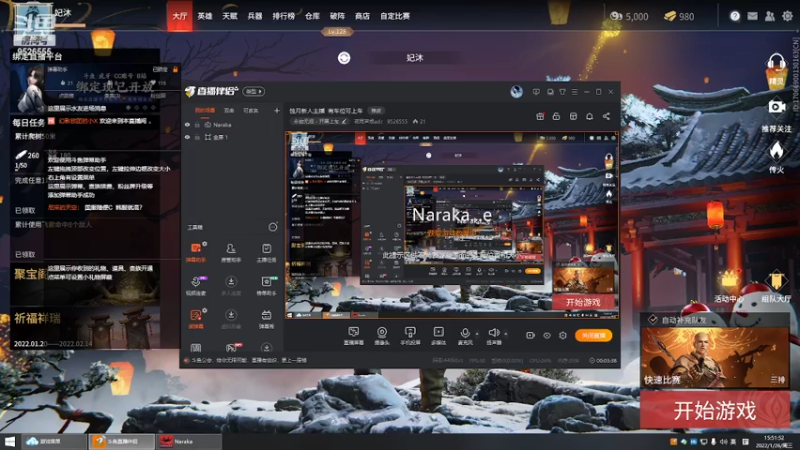Viewport: 800px width, 450px height.
Task: Open the 英雄 heroes tab
Action: coord(205,16)
